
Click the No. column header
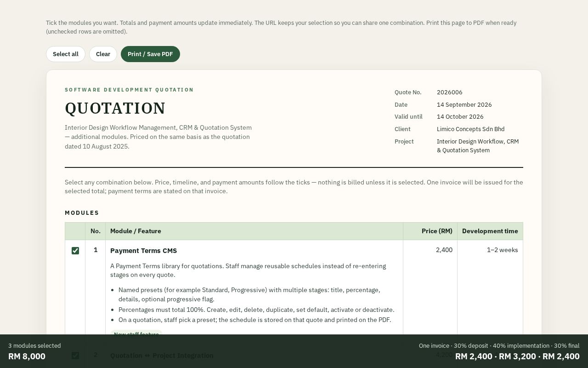click(x=96, y=231)
